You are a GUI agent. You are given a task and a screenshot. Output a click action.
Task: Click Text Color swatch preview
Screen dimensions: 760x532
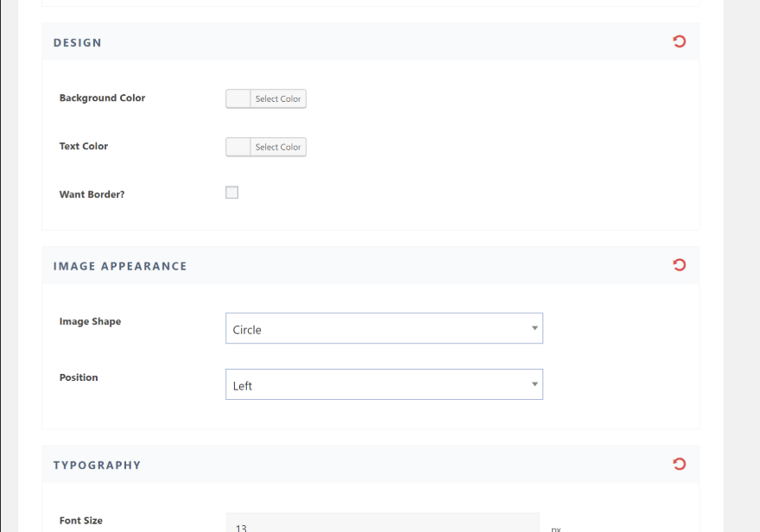coord(238,147)
